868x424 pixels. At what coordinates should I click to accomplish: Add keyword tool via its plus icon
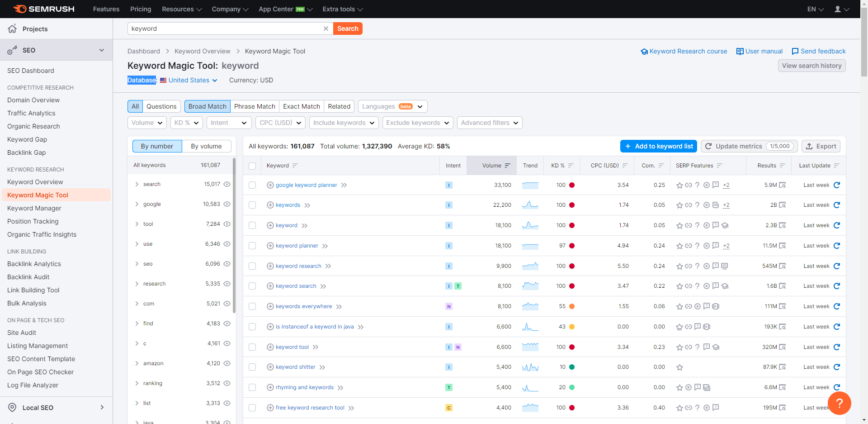270,347
